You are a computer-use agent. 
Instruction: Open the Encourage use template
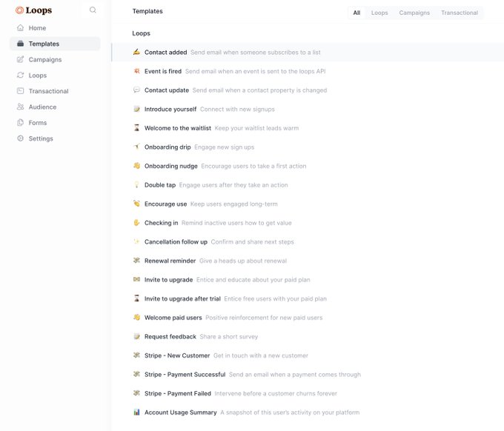point(308,204)
